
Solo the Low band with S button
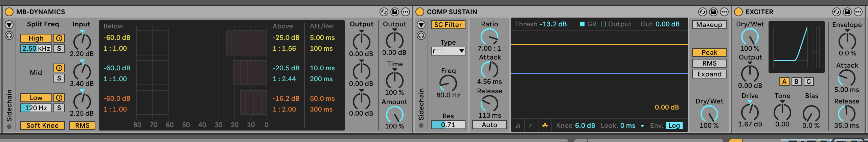(x=59, y=108)
